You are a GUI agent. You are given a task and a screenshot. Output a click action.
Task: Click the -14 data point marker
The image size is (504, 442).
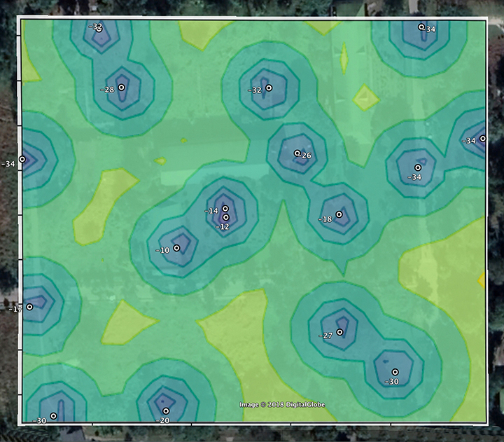coord(225,209)
